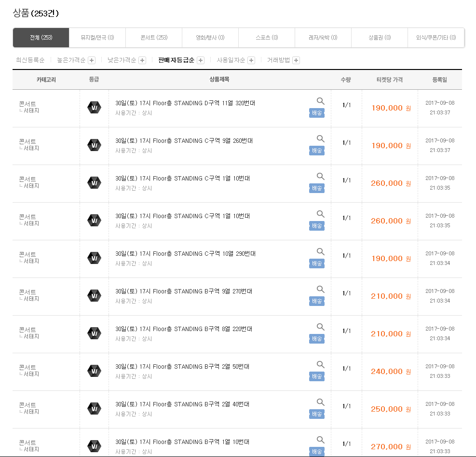Open magnifier preview for B구역 9열 270번대 ticket
This screenshot has width=476, height=457.
pyautogui.click(x=320, y=289)
